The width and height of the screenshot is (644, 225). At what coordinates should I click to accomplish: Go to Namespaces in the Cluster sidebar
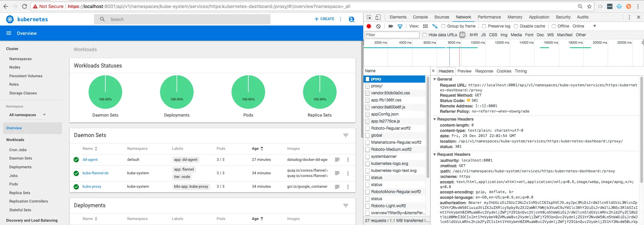pyautogui.click(x=20, y=59)
